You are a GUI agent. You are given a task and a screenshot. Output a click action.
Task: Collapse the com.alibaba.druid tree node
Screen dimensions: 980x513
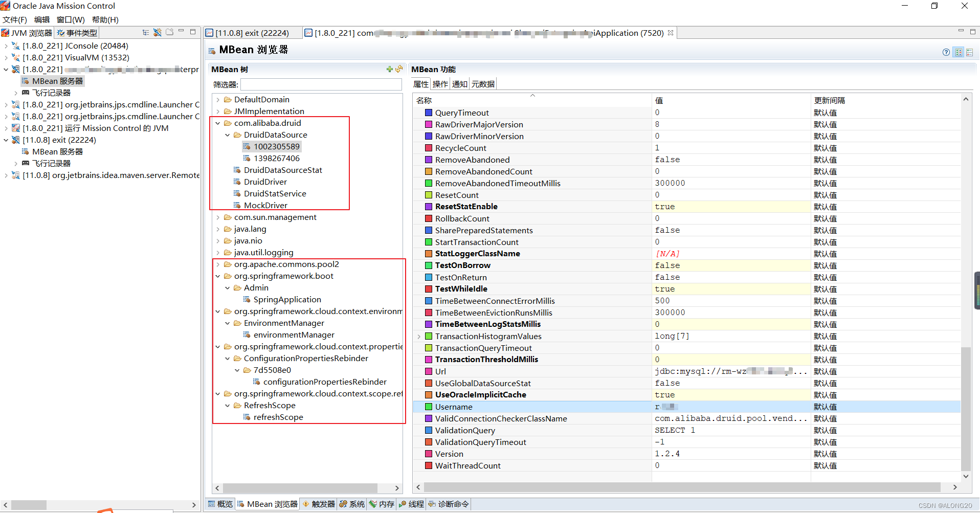click(218, 123)
